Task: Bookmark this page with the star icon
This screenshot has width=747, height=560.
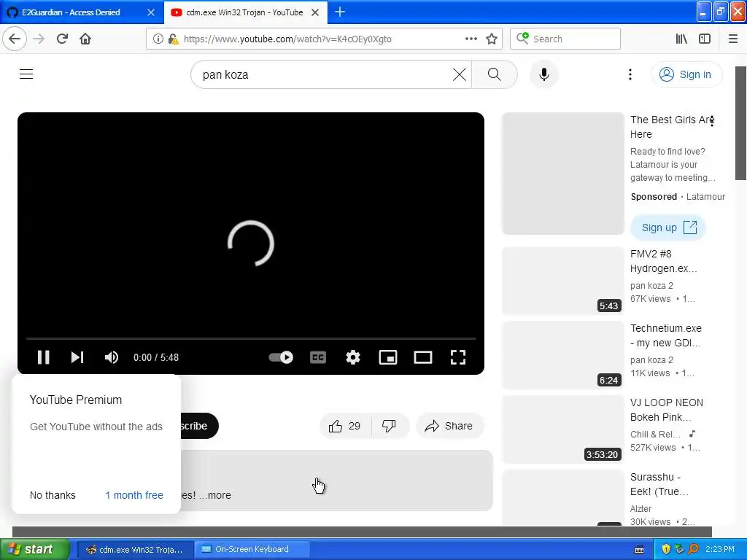Action: 492,39
